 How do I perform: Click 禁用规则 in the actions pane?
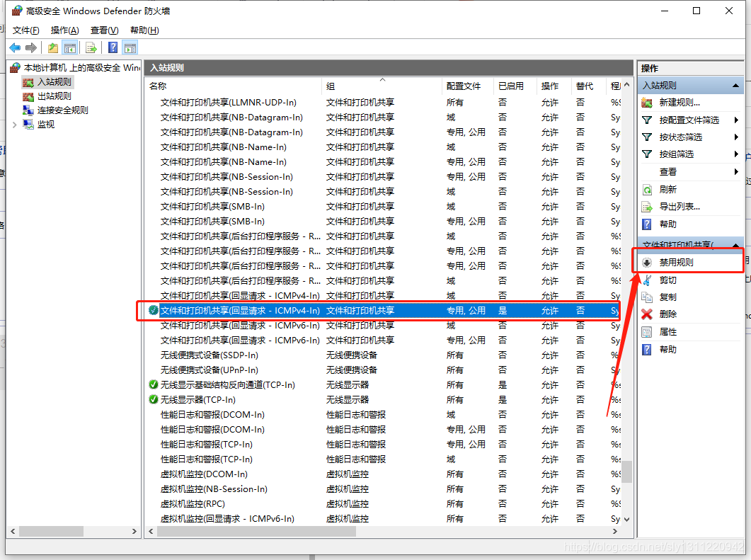point(676,263)
